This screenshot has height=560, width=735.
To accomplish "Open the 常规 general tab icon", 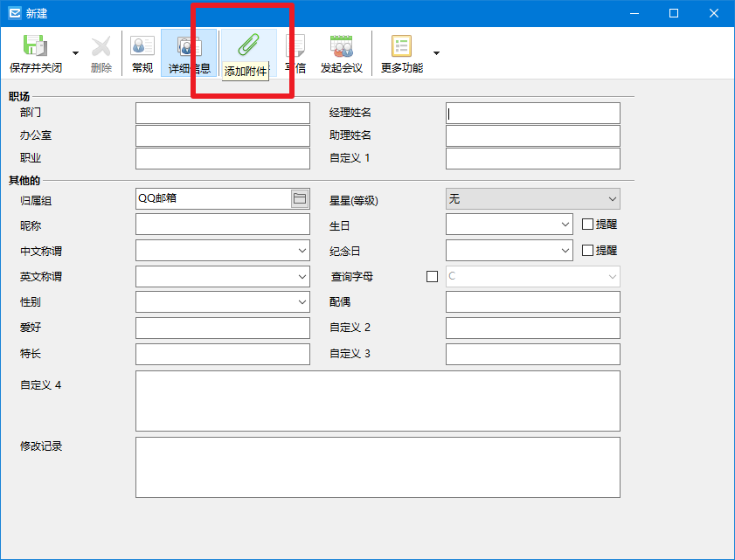I will [x=142, y=46].
